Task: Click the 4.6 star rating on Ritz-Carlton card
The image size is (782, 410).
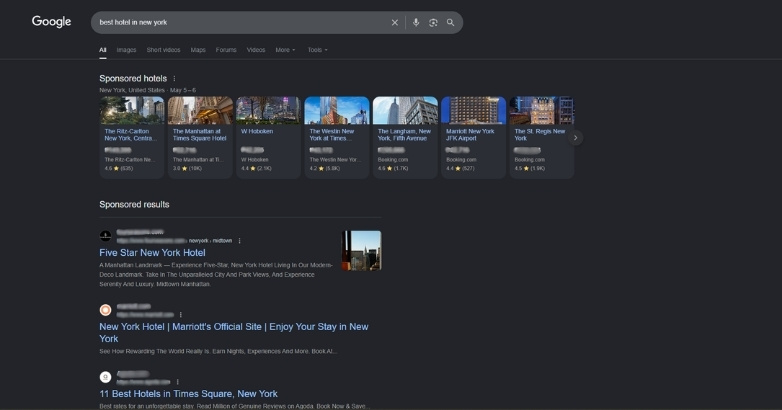Action: (x=119, y=169)
